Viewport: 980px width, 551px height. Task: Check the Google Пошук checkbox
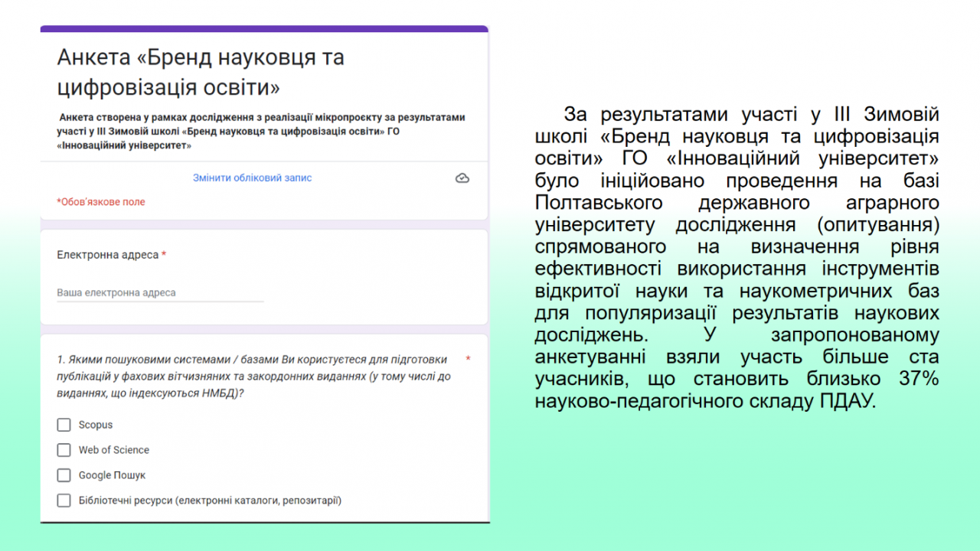click(x=64, y=475)
